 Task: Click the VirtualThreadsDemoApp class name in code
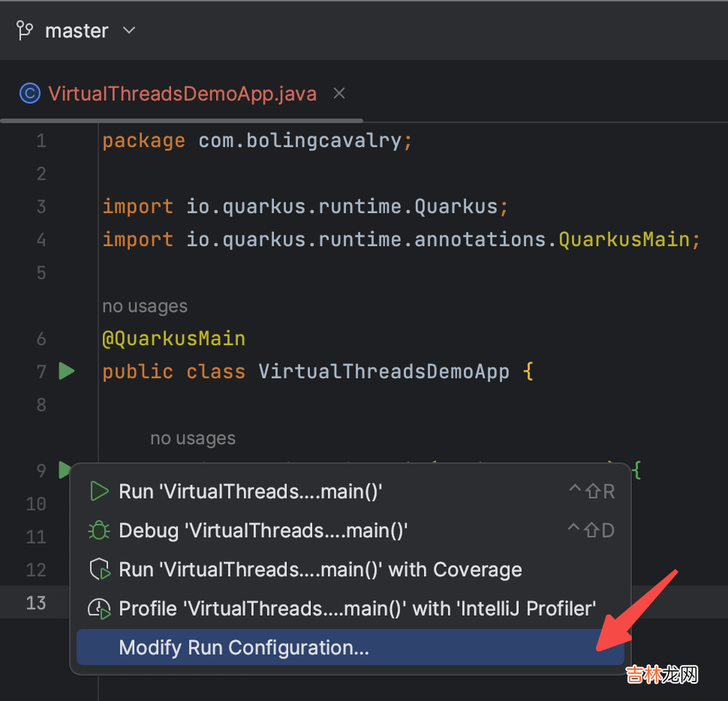click(384, 372)
